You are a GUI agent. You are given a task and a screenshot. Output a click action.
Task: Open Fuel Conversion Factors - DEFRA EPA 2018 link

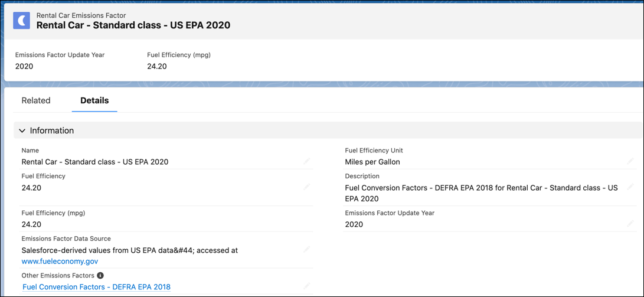[x=97, y=287]
